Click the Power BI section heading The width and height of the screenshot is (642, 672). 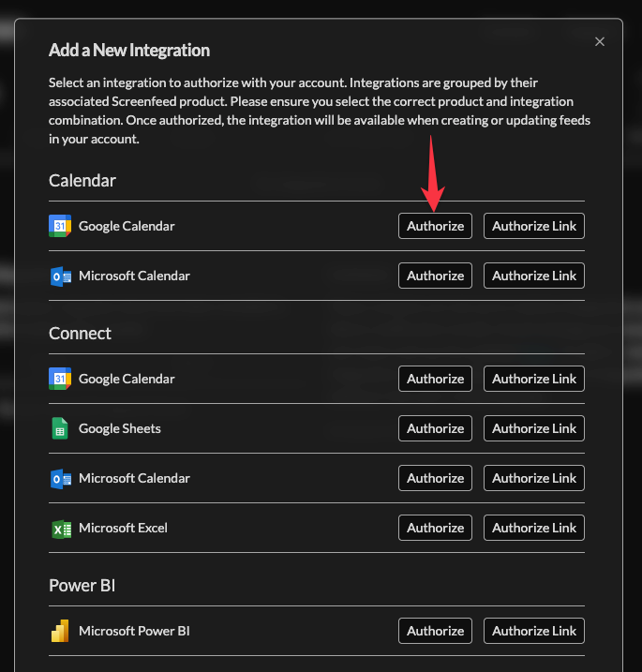pyautogui.click(x=82, y=586)
